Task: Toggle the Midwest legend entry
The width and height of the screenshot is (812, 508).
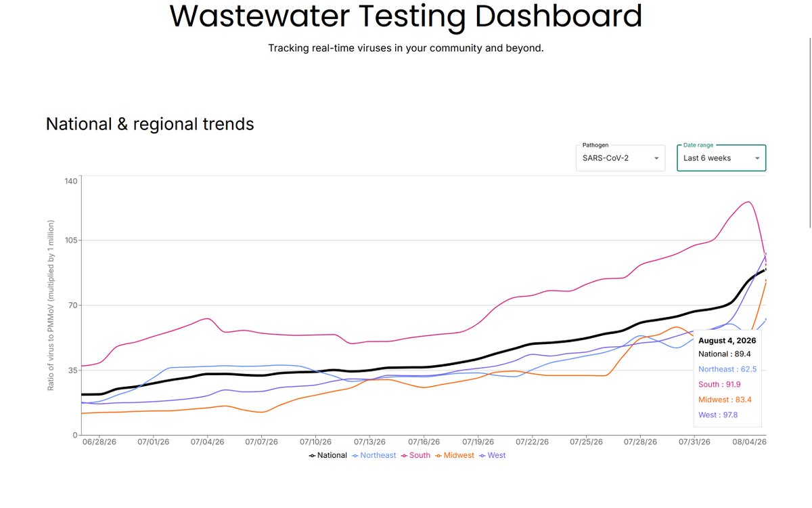Action: (455, 455)
